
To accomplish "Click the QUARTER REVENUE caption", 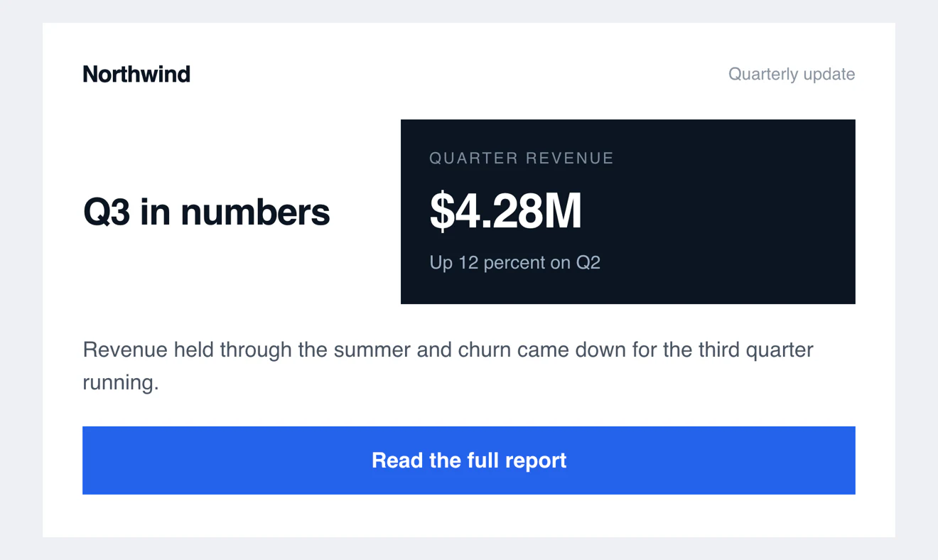I will tap(522, 158).
